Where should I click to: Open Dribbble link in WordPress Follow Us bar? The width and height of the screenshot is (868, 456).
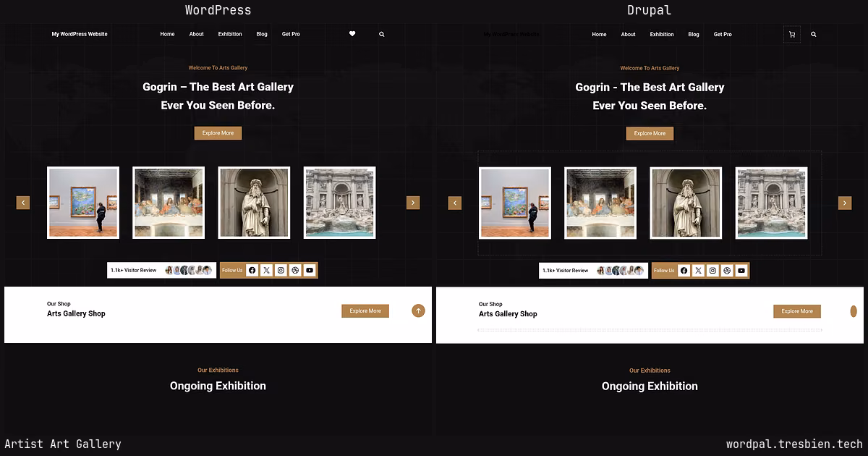coord(295,270)
